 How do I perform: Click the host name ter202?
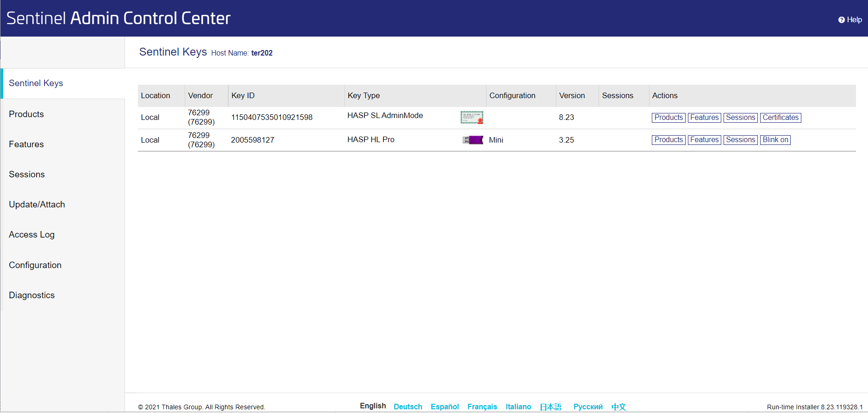[262, 53]
